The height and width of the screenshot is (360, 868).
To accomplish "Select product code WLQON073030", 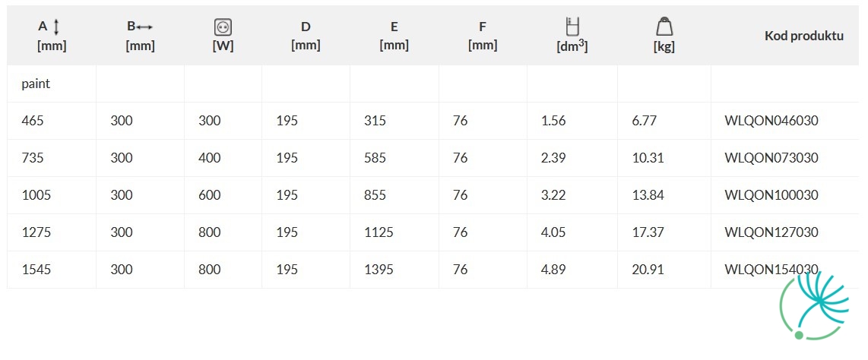I will pyautogui.click(x=771, y=158).
